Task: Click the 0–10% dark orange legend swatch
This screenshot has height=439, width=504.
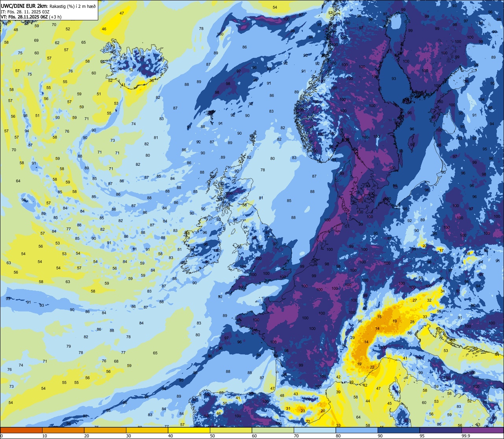Action: 21,430
